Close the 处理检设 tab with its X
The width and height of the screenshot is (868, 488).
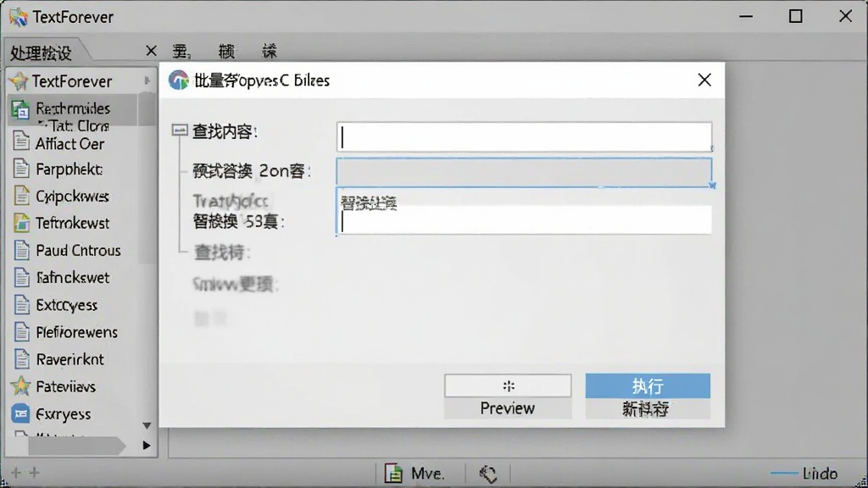151,51
